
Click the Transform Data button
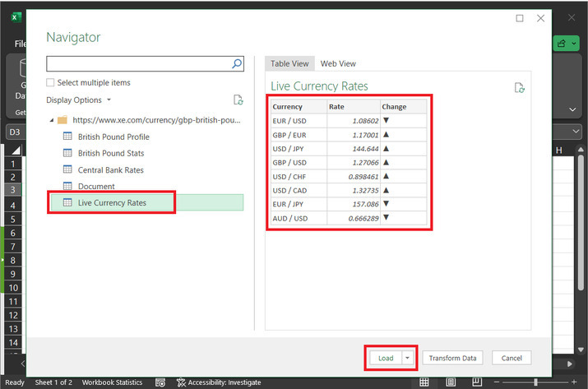452,358
